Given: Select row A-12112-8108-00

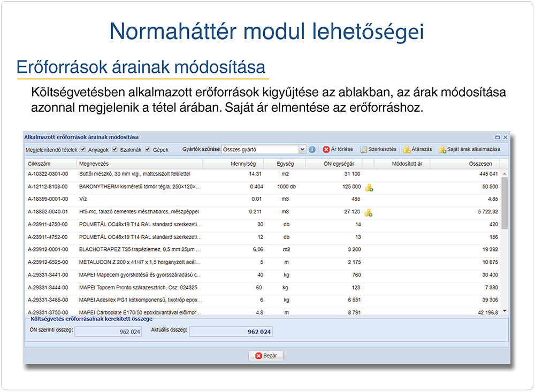Looking at the screenshot, I should tap(263, 187).
